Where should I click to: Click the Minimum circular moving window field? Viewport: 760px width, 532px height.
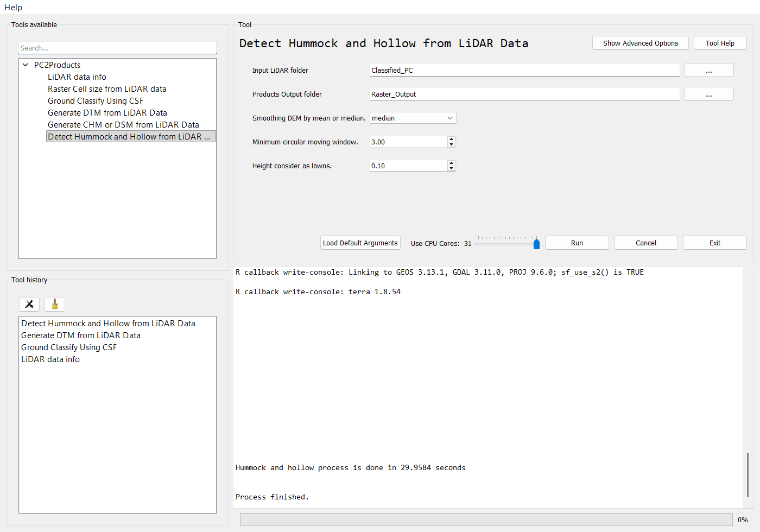click(x=408, y=142)
